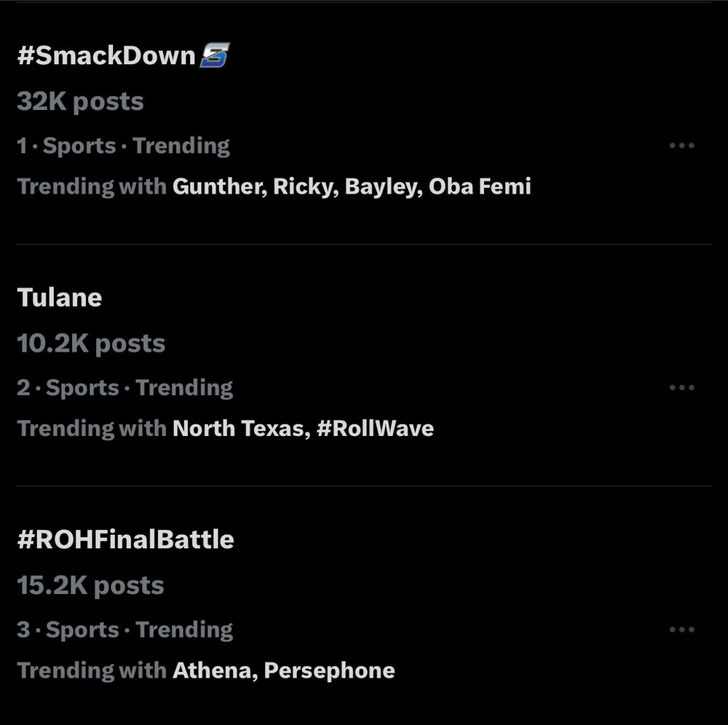Click the 15.2K posts count
This screenshot has width=728, height=725.
point(91,585)
